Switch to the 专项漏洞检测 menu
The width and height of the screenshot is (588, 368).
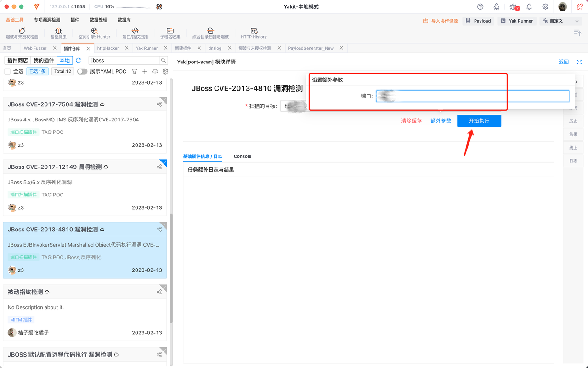pos(47,20)
